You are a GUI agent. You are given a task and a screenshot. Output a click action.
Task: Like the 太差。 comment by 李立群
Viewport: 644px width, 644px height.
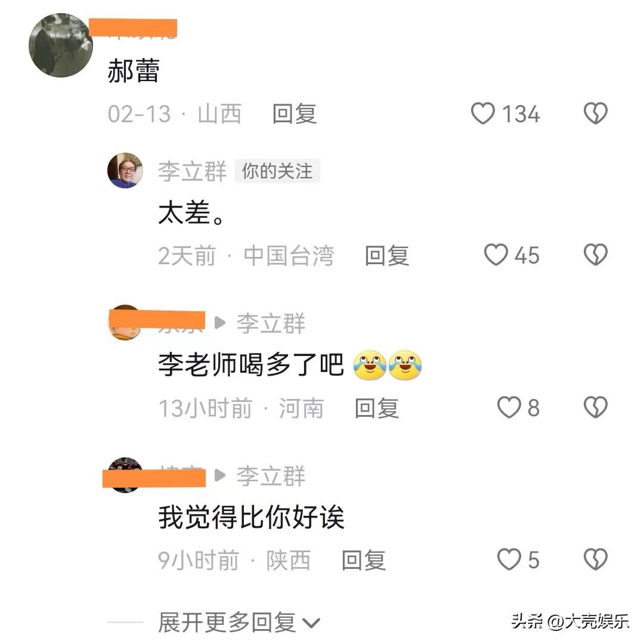tap(496, 255)
